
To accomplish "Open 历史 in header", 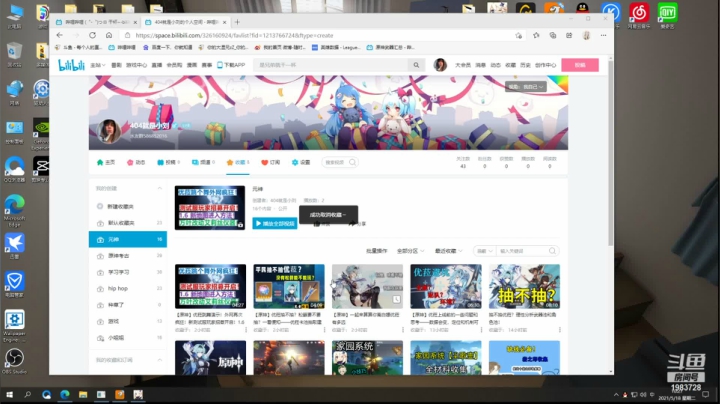I will click(525, 65).
